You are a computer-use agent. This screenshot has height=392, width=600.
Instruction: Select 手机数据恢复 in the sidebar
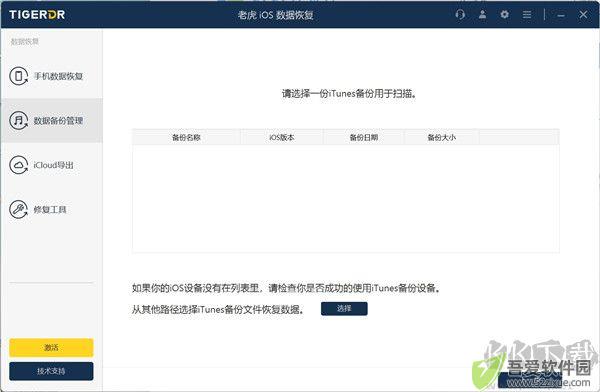[52, 76]
